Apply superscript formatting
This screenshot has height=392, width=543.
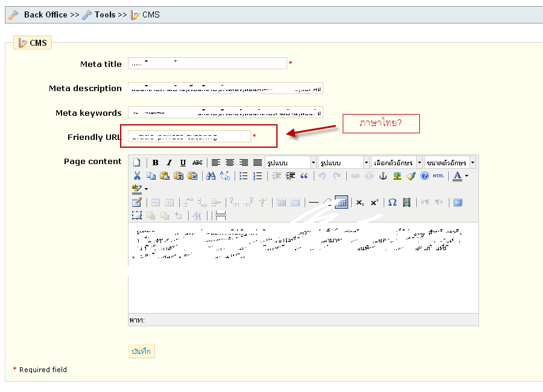pos(374,202)
